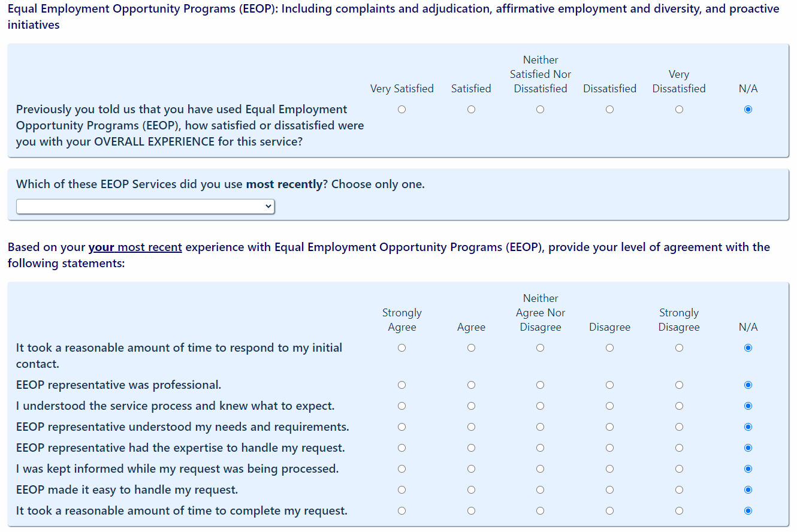Image resolution: width=797 pixels, height=532 pixels.
Task: Choose Strongly Agree for kept informed statement
Action: coord(401,469)
